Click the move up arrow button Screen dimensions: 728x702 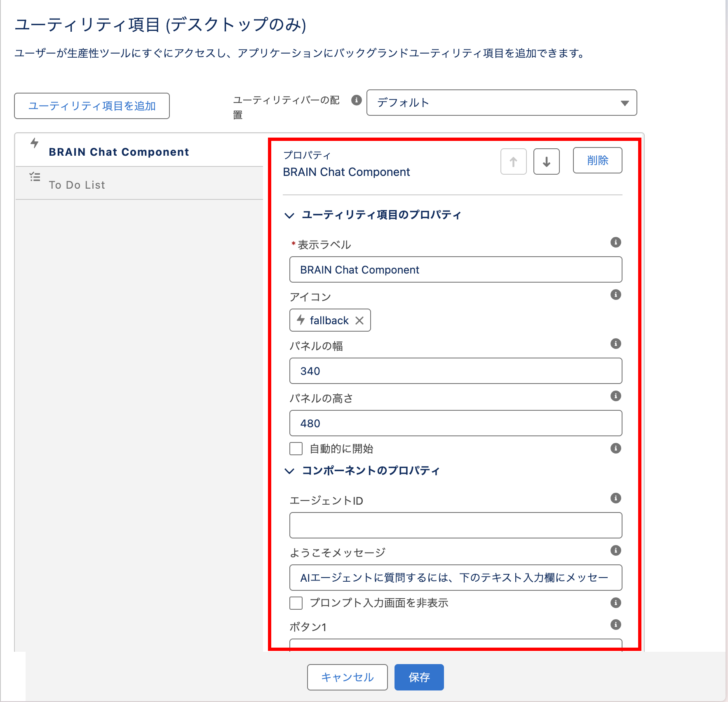(513, 161)
